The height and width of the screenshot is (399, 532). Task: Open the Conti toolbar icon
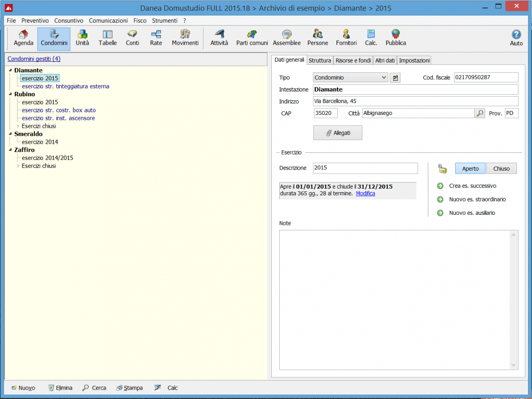coord(132,38)
